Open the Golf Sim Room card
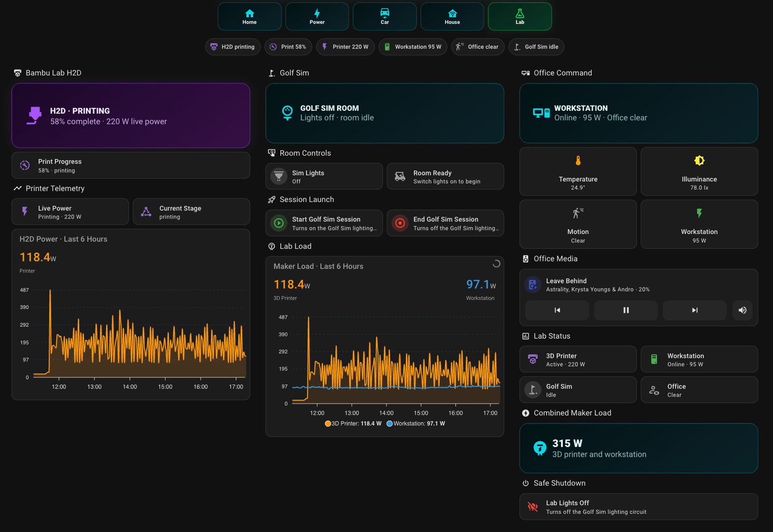 [x=385, y=113]
